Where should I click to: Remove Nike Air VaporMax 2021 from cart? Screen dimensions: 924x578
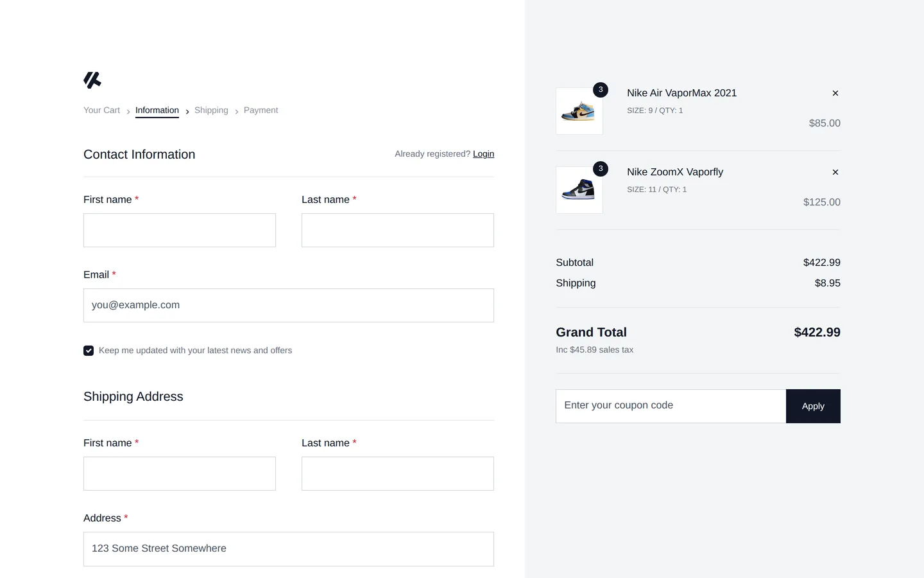click(835, 93)
